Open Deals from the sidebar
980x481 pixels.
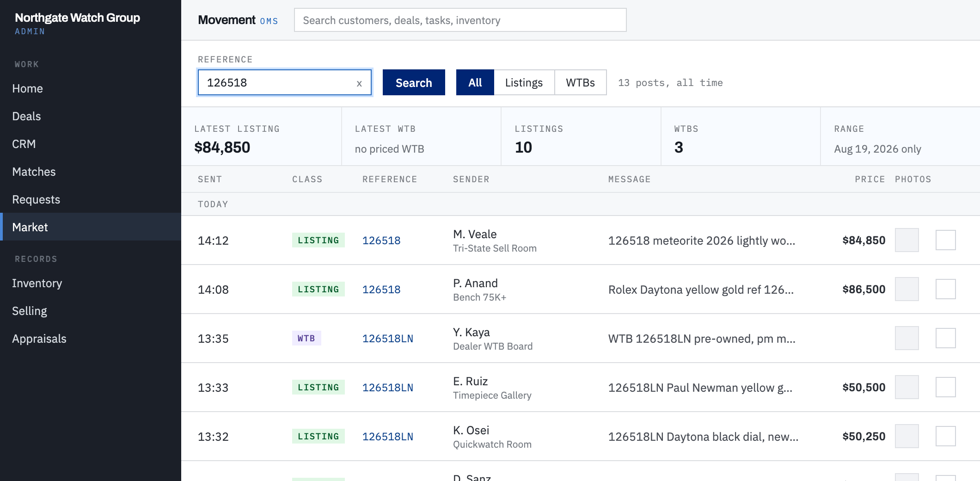point(91,116)
